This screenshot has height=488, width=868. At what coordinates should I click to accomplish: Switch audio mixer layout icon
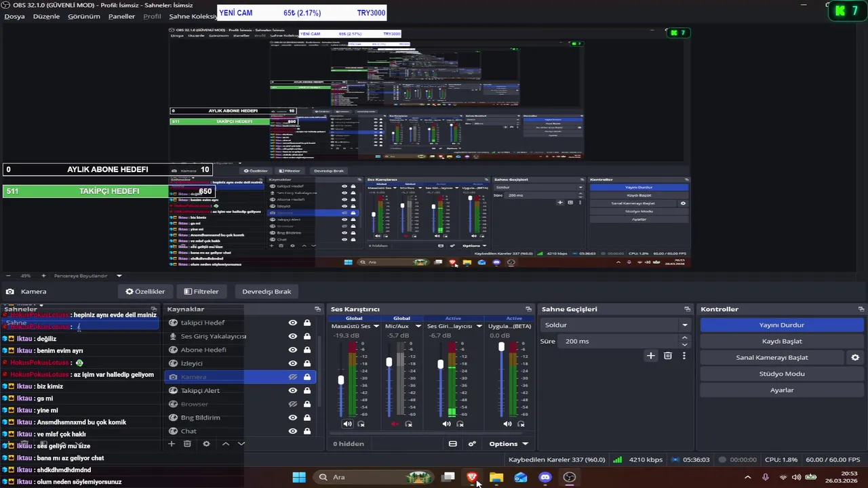[x=452, y=444]
